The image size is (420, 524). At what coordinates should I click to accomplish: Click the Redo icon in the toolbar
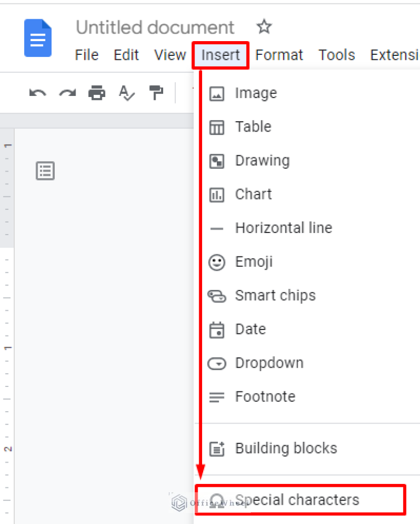click(67, 93)
